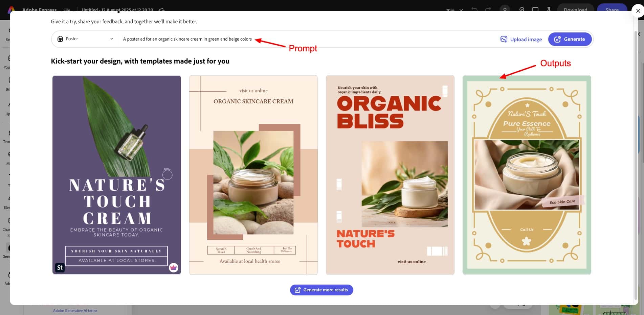Collapse the right side panel chevron
This screenshot has height=315, width=644.
click(x=639, y=34)
